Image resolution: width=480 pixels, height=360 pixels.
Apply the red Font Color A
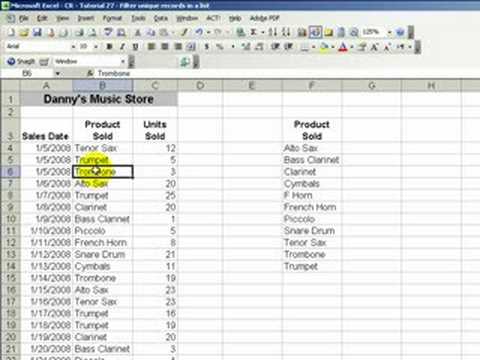[343, 47]
